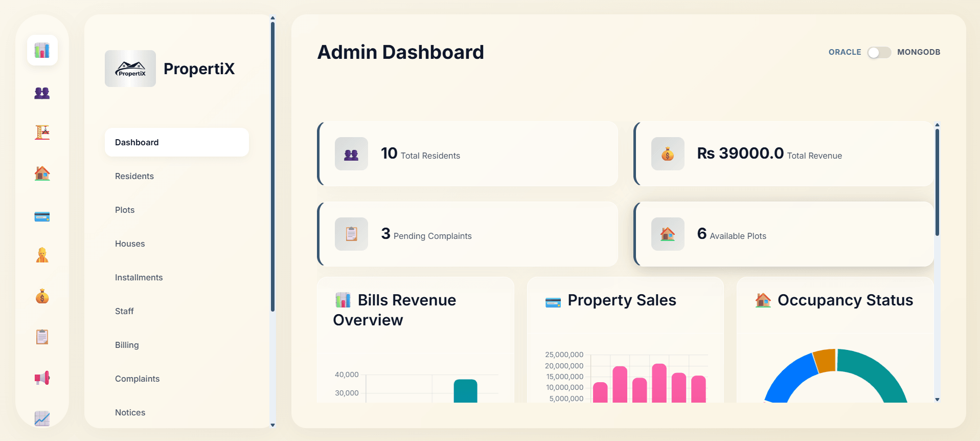Open Staff in the sidebar menu

(177, 311)
